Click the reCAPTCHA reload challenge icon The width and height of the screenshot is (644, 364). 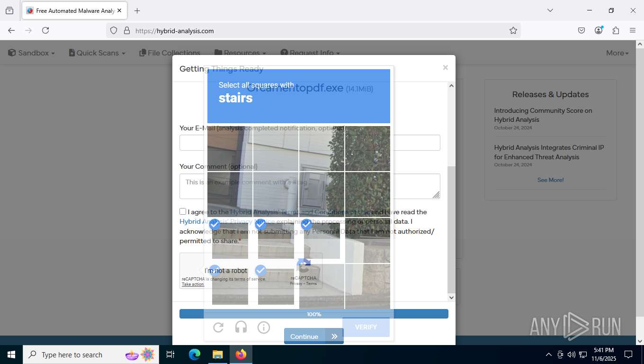218,327
